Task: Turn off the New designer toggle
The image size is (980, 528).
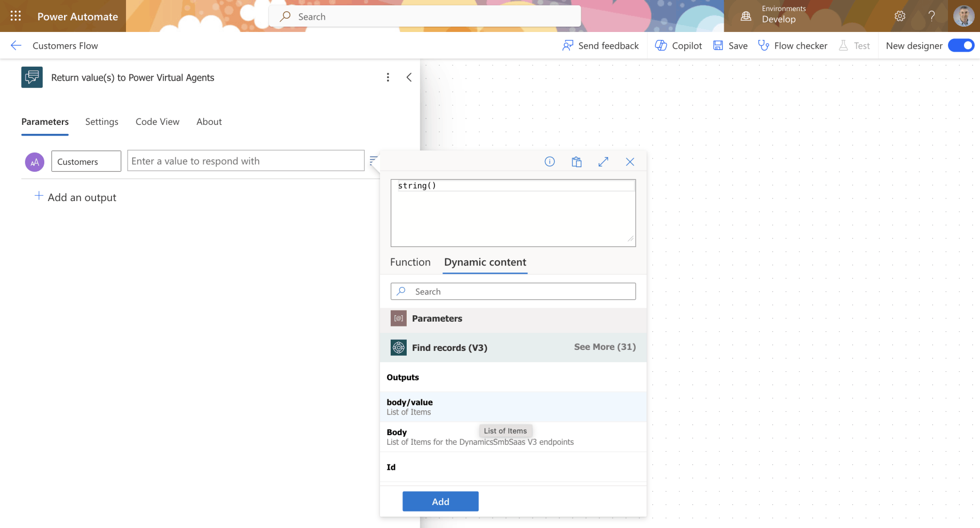Action: click(x=961, y=45)
